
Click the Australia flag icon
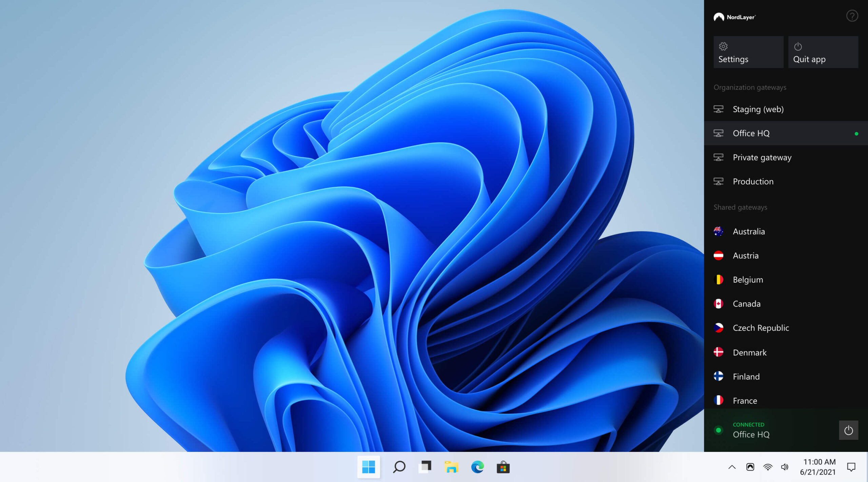click(718, 232)
